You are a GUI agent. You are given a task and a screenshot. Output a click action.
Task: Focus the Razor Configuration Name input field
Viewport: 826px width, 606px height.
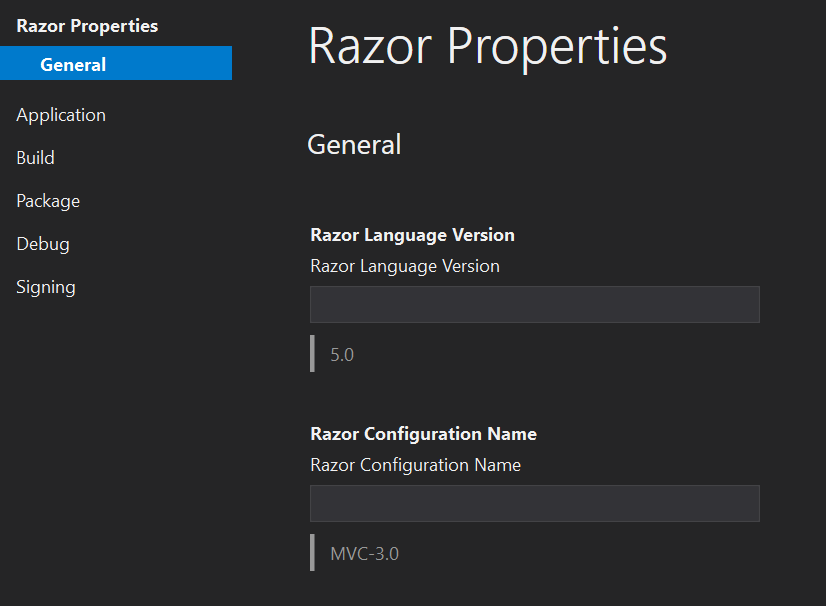click(x=535, y=503)
